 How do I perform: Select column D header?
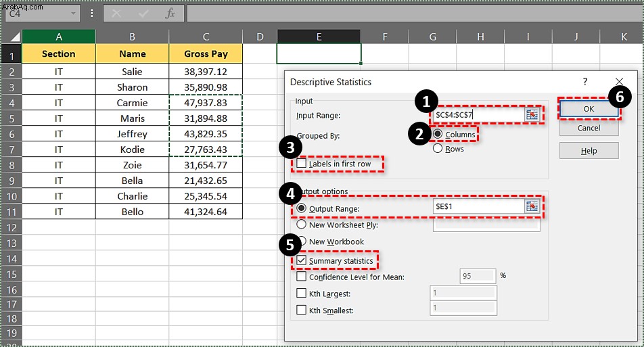[260, 37]
